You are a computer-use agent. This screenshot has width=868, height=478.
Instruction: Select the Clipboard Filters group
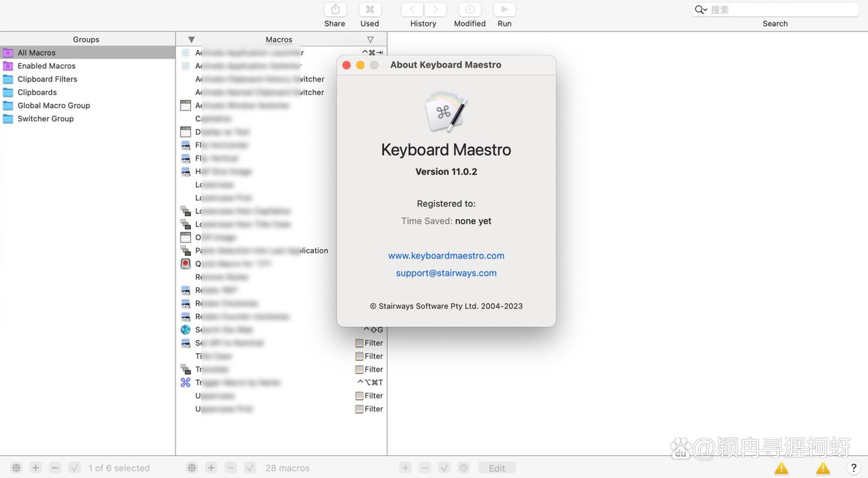[88, 79]
